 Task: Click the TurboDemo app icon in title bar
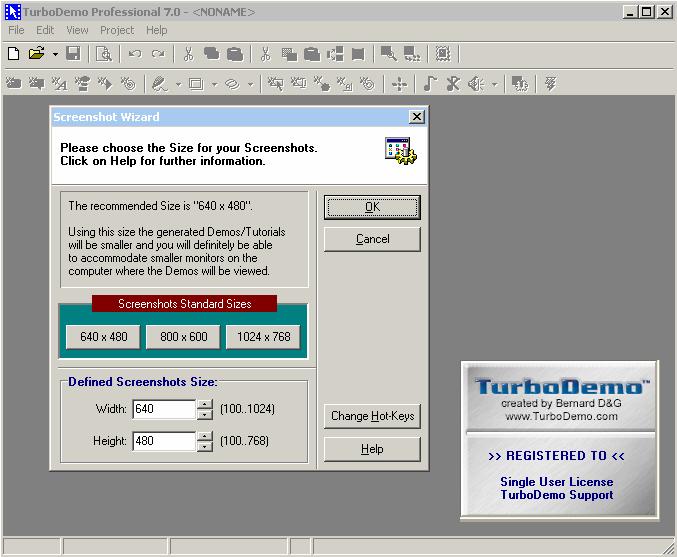13,12
